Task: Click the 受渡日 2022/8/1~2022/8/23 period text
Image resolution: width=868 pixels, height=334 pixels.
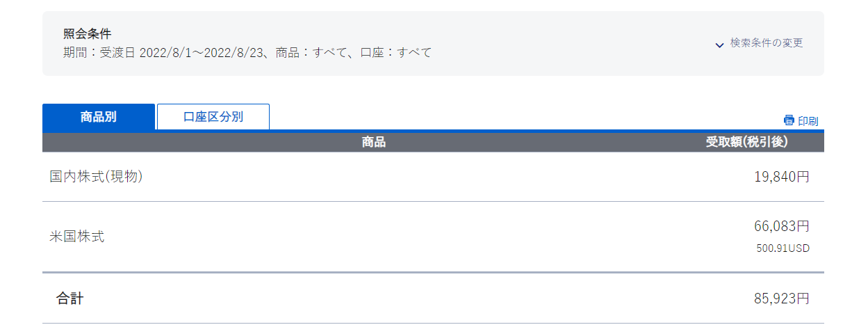Action: [x=183, y=52]
